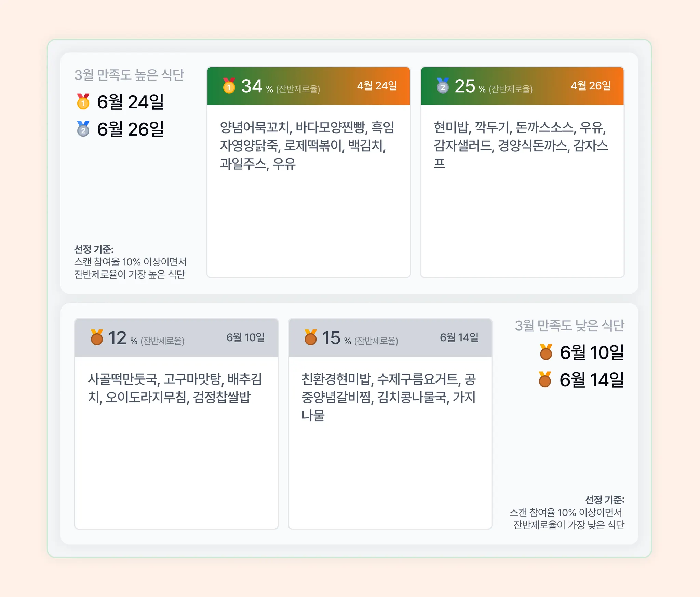The height and width of the screenshot is (597, 700).
Task: Open the menu card listing 사골떡만둣국
Action: (x=176, y=424)
